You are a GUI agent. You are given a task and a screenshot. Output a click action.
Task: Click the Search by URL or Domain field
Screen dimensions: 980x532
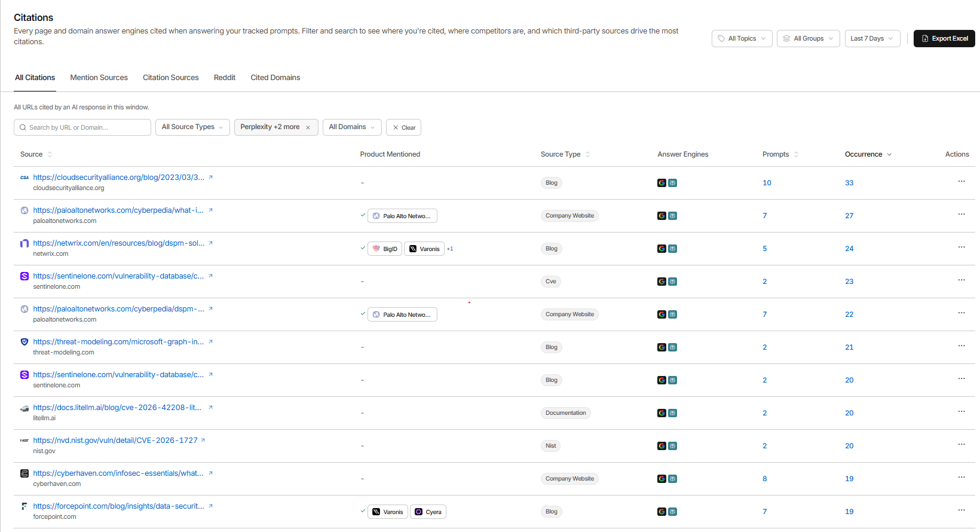pos(82,127)
